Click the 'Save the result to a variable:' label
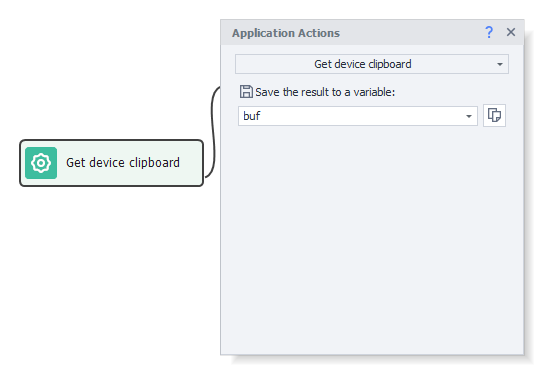Image resolution: width=548 pixels, height=382 pixels. [x=325, y=92]
